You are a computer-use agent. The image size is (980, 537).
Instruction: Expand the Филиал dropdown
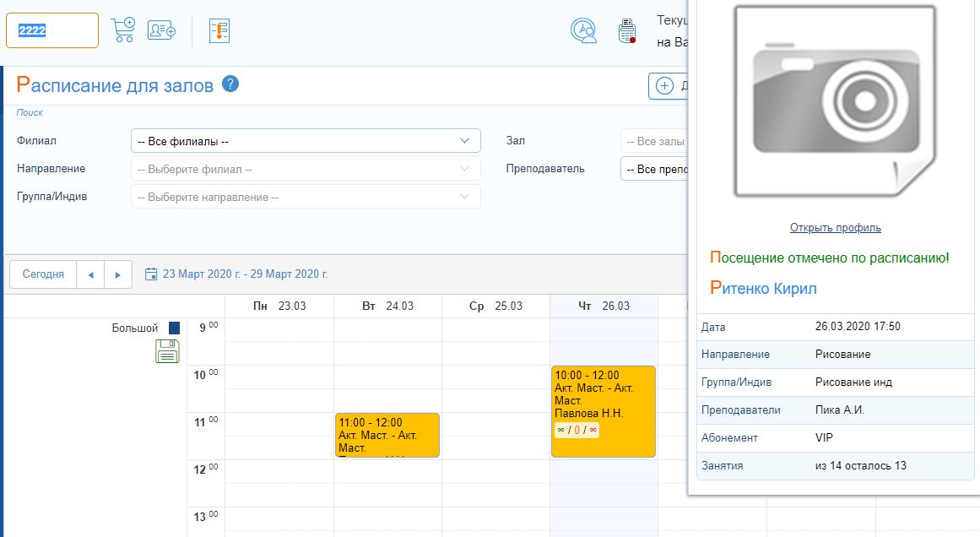[x=306, y=141]
